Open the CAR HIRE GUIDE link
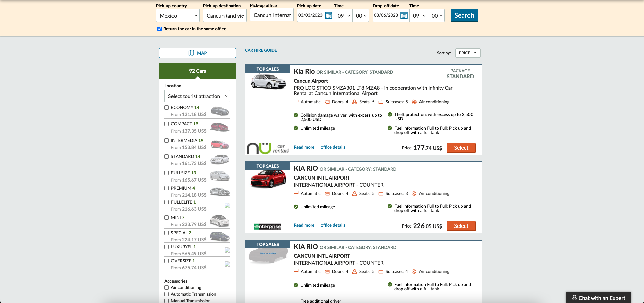The width and height of the screenshot is (644, 303). click(x=261, y=50)
